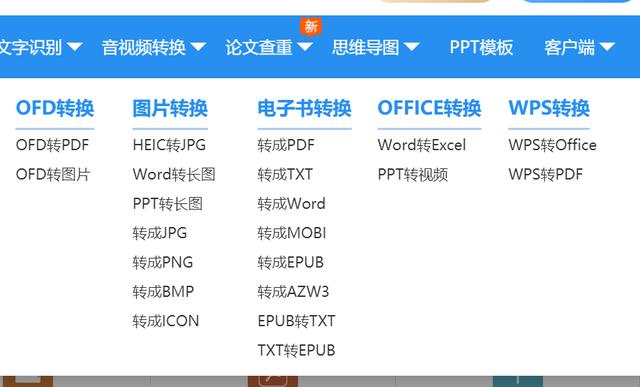Choose 转成PNG under image conversion
The width and height of the screenshot is (640, 387).
click(x=162, y=262)
